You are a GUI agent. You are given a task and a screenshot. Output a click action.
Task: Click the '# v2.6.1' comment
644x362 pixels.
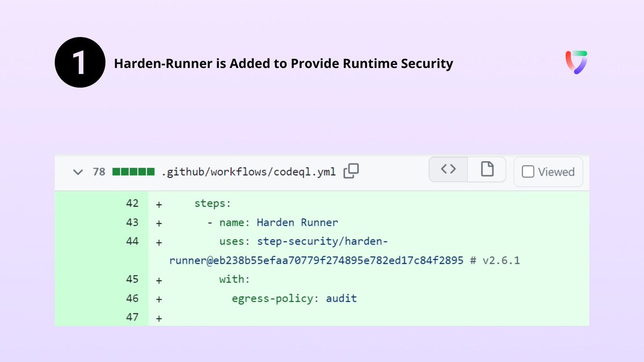(x=495, y=261)
